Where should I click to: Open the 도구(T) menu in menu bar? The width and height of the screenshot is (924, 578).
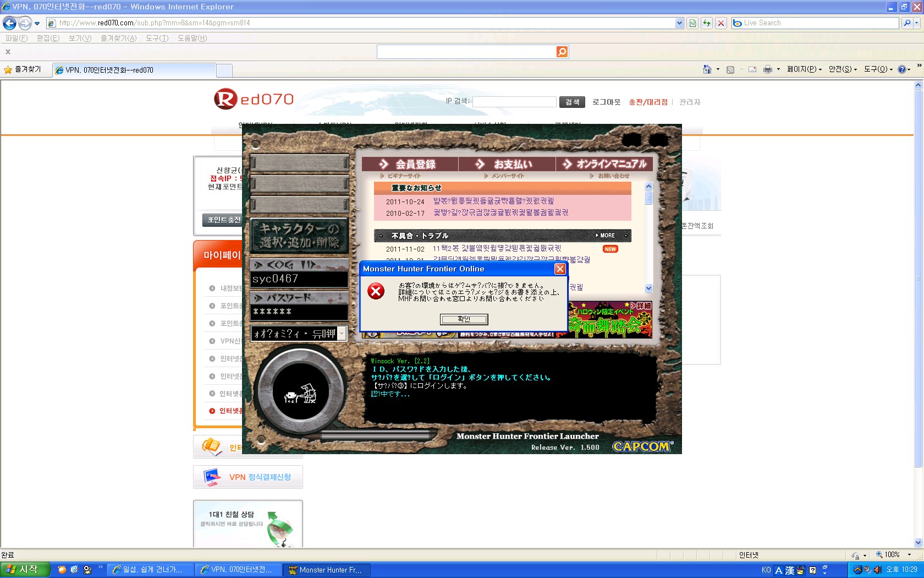pos(157,38)
